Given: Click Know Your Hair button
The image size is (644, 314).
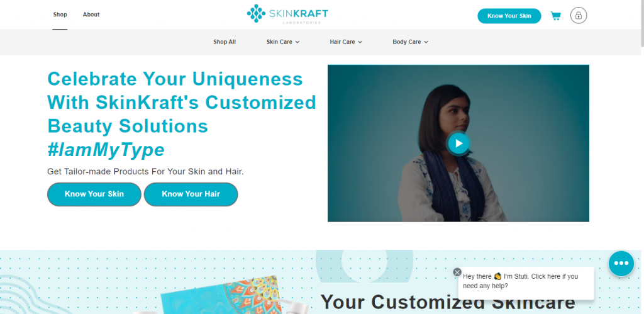Looking at the screenshot, I should 191,194.
